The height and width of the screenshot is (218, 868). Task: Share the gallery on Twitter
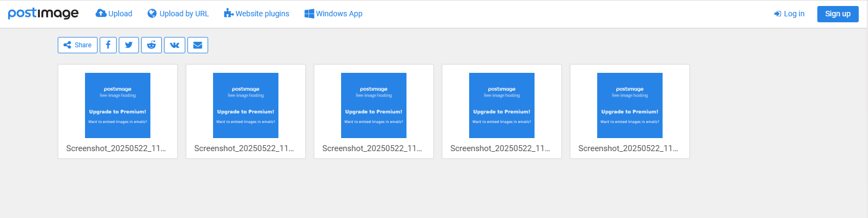tap(129, 45)
